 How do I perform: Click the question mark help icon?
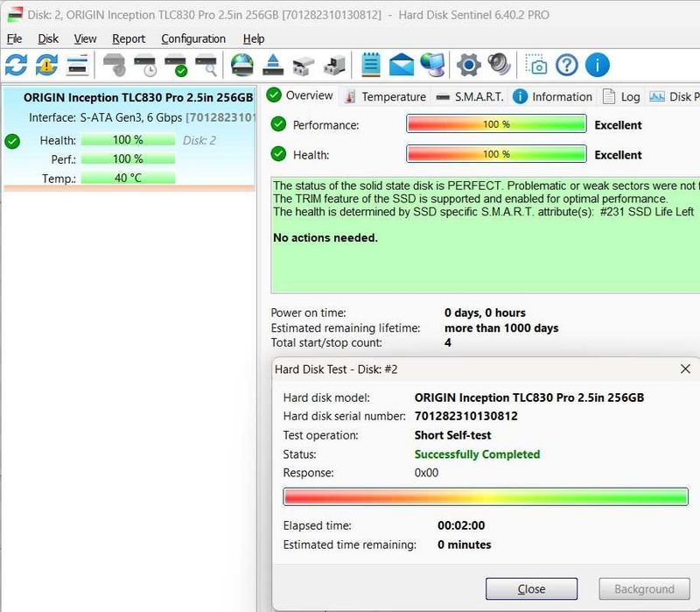pos(567,65)
